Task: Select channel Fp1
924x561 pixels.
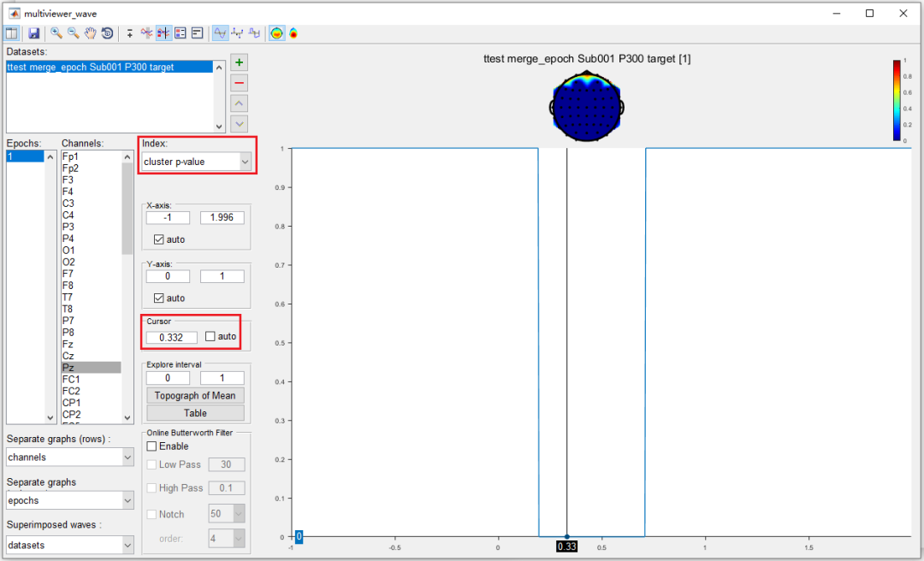Action: (92, 156)
